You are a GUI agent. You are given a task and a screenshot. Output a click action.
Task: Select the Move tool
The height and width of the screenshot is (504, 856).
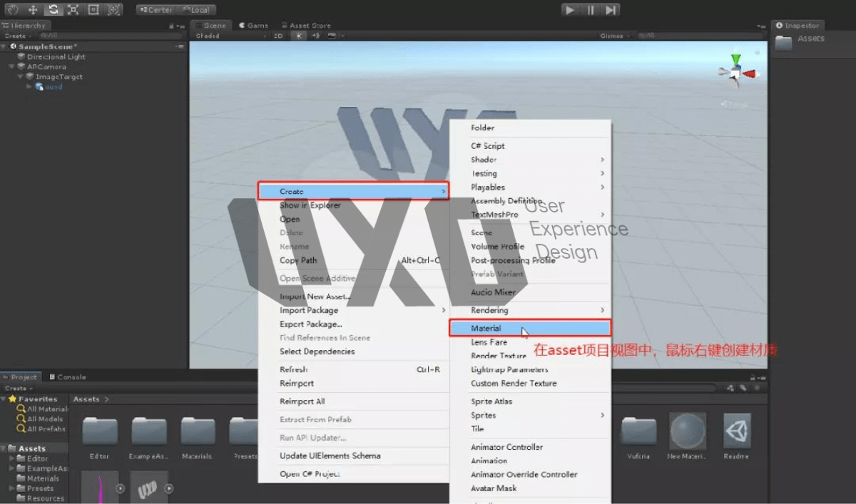click(33, 10)
